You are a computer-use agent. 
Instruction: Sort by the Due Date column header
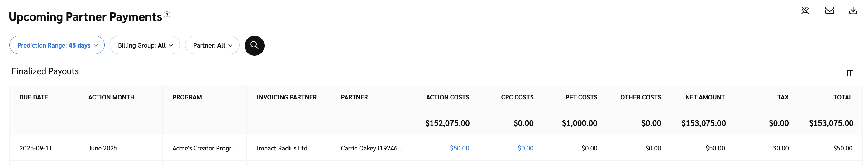pyautogui.click(x=34, y=97)
